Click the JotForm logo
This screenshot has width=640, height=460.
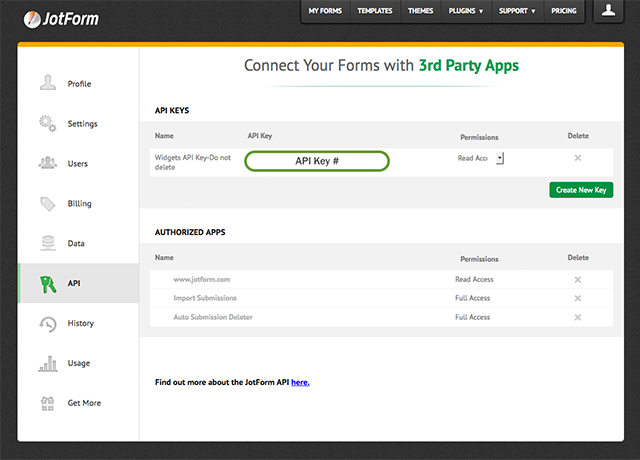point(61,19)
